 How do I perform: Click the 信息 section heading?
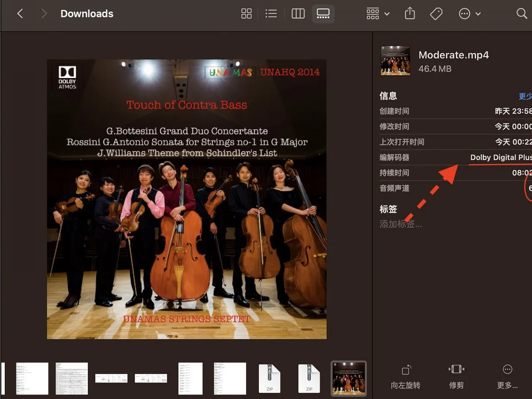(x=388, y=96)
